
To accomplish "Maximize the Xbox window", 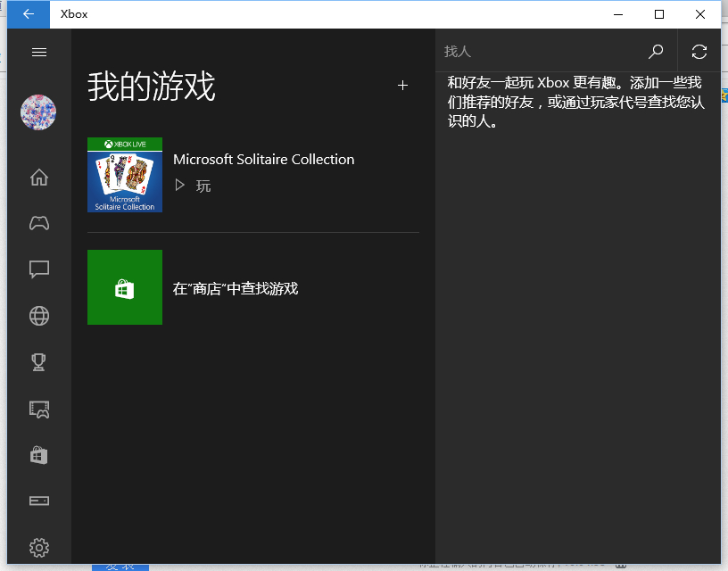I will (x=659, y=14).
